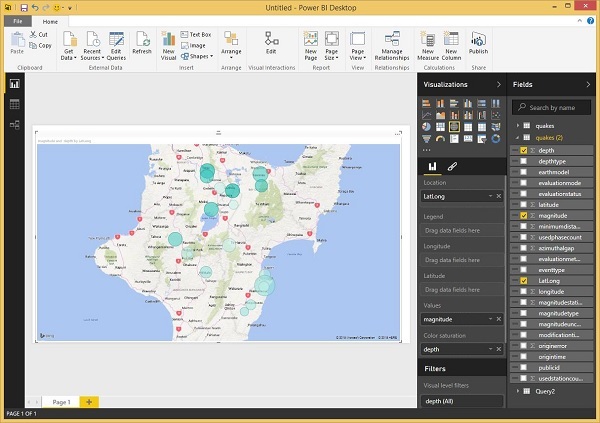This screenshot has height=423, width=600.
Task: Expand the Query2 table in Fields
Action: tap(519, 390)
